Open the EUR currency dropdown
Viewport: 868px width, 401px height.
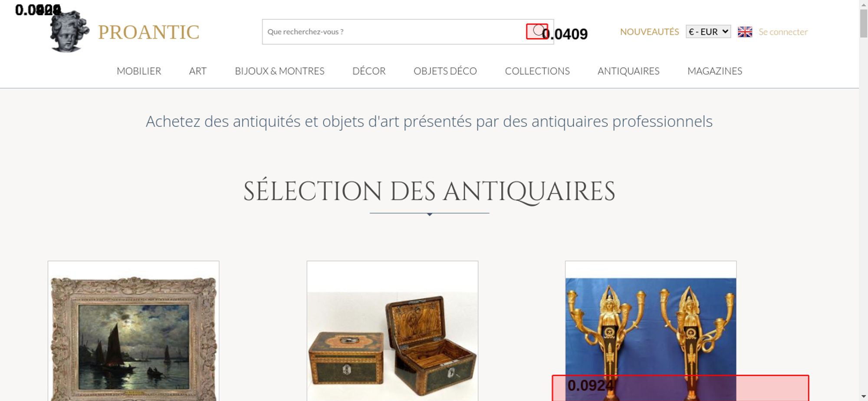click(x=708, y=32)
